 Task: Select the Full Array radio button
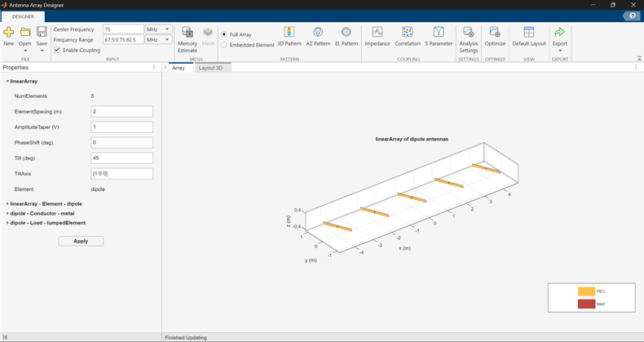pos(224,34)
